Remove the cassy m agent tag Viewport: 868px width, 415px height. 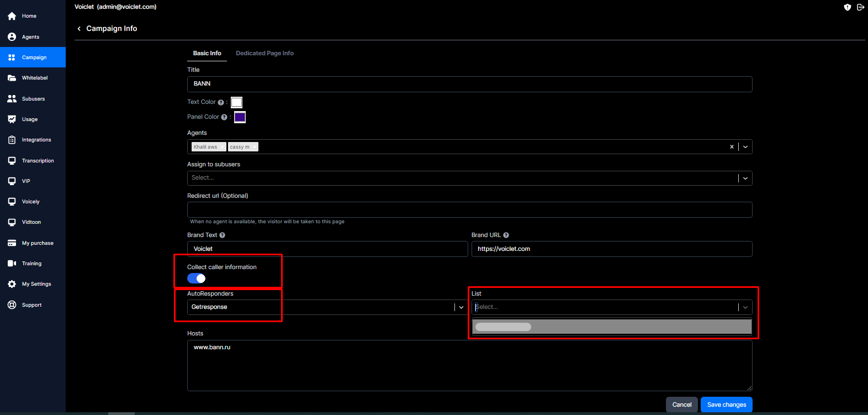point(255,147)
